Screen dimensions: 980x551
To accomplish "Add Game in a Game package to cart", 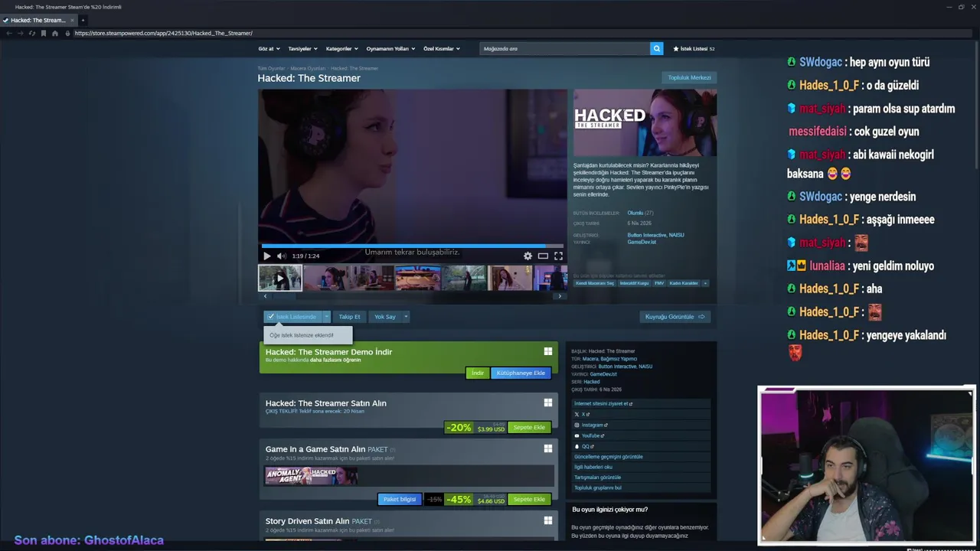I will point(529,499).
